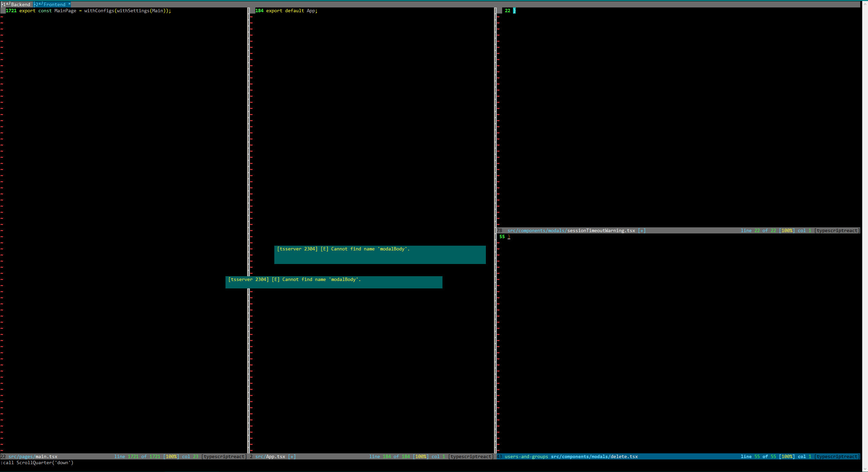The width and height of the screenshot is (868, 472).
Task: Select the src/pages/main.tsx status line filename
Action: click(x=33, y=456)
